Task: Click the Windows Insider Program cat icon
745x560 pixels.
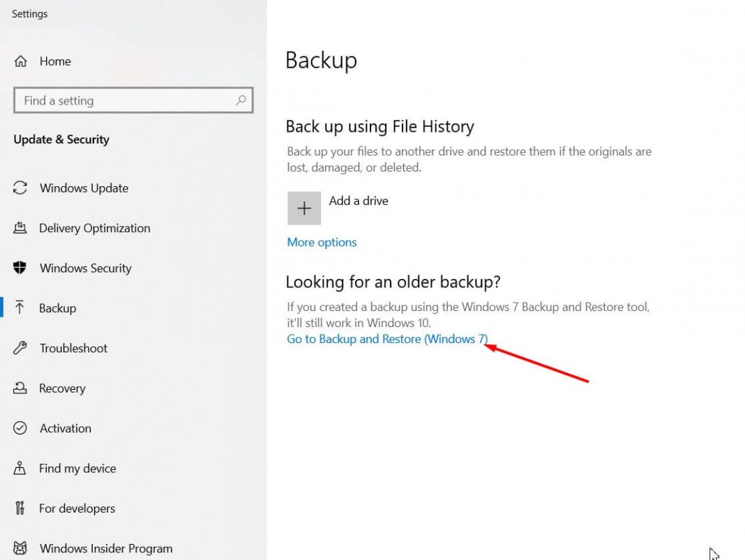Action: (x=20, y=548)
